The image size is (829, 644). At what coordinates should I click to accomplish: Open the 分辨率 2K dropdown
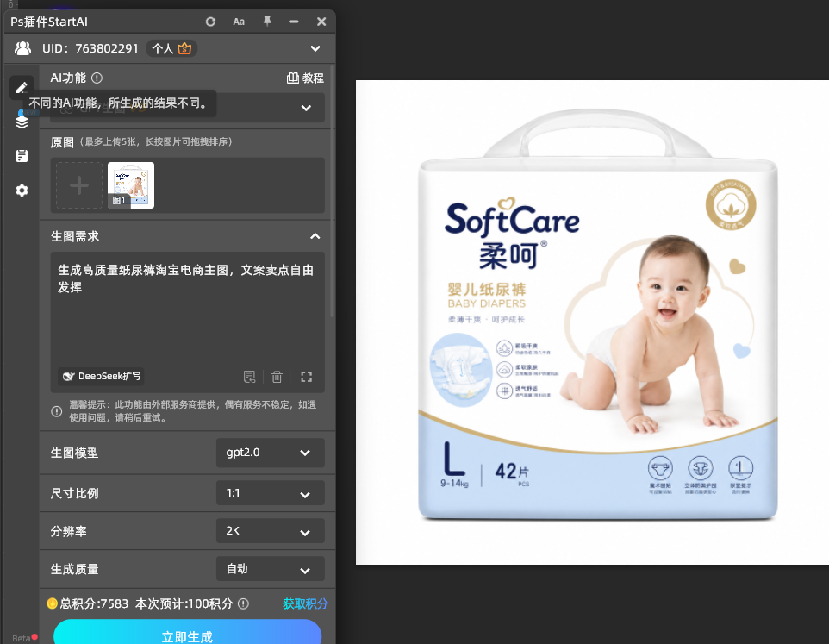coord(271,531)
